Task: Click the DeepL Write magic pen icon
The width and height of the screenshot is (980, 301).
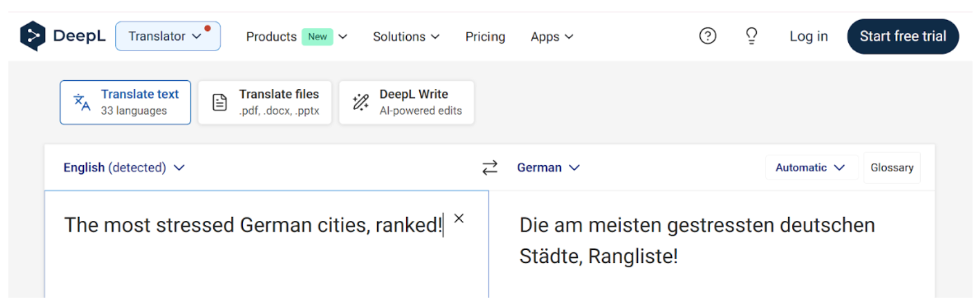Action: pos(360,102)
